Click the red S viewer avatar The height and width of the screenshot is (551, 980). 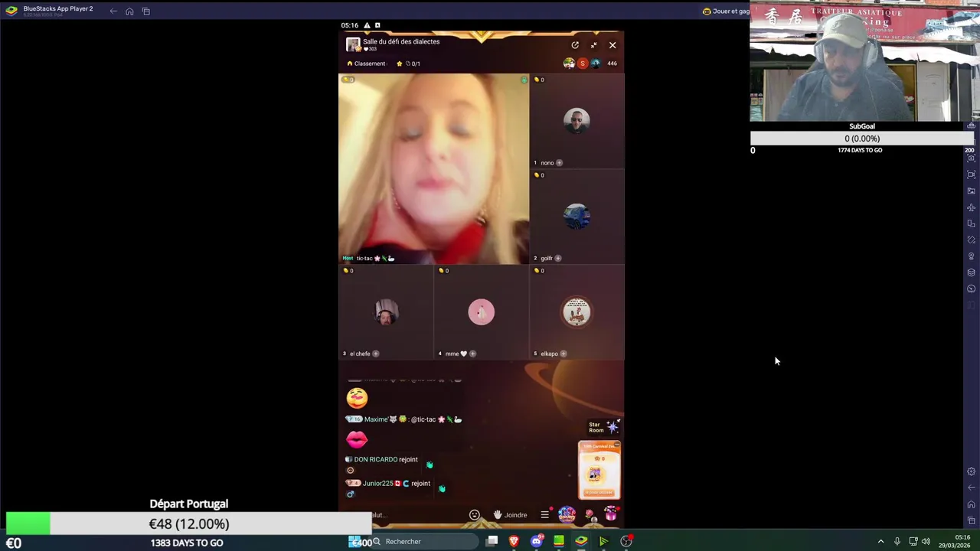coord(583,64)
